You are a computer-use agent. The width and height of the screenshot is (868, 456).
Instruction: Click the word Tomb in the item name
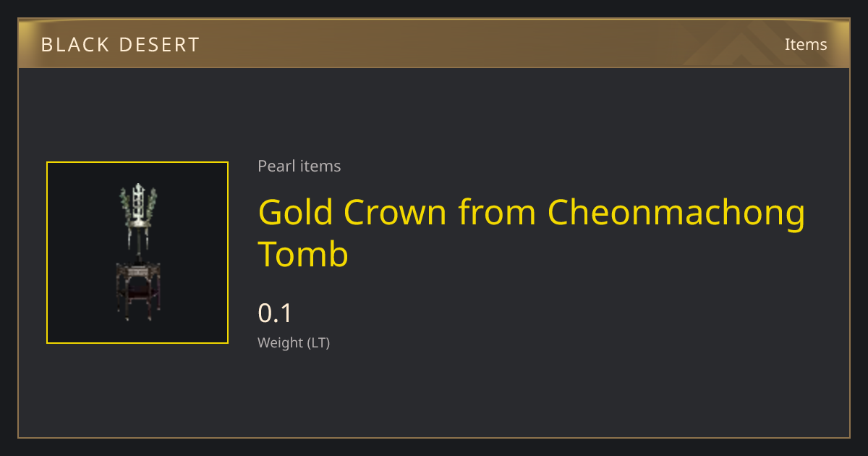(x=304, y=254)
